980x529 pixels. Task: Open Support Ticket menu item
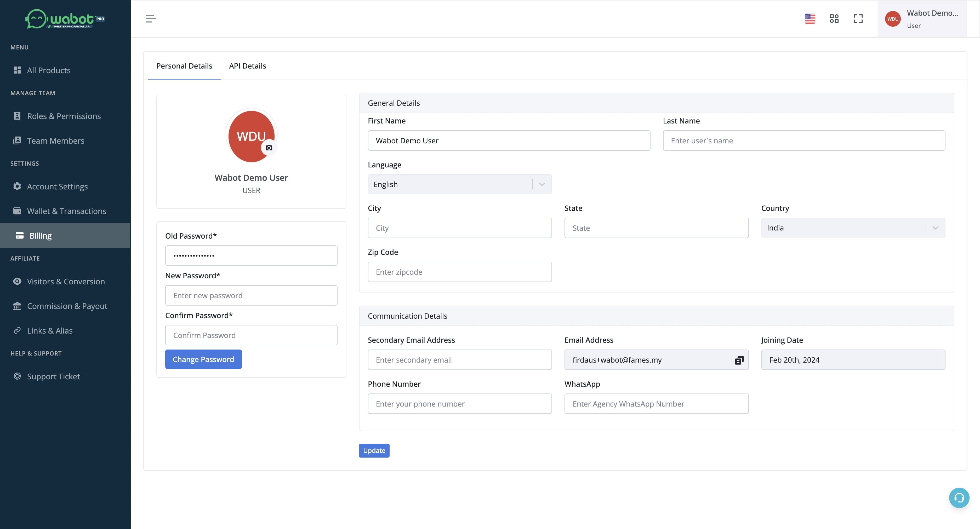[x=65, y=376]
